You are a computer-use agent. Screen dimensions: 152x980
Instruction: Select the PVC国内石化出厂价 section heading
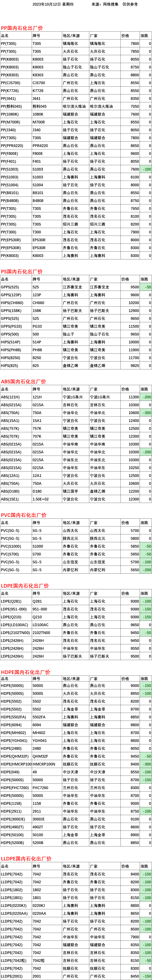point(24,515)
